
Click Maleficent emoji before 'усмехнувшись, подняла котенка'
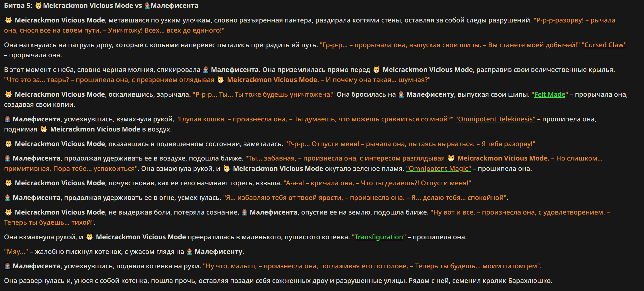[x=8, y=266]
